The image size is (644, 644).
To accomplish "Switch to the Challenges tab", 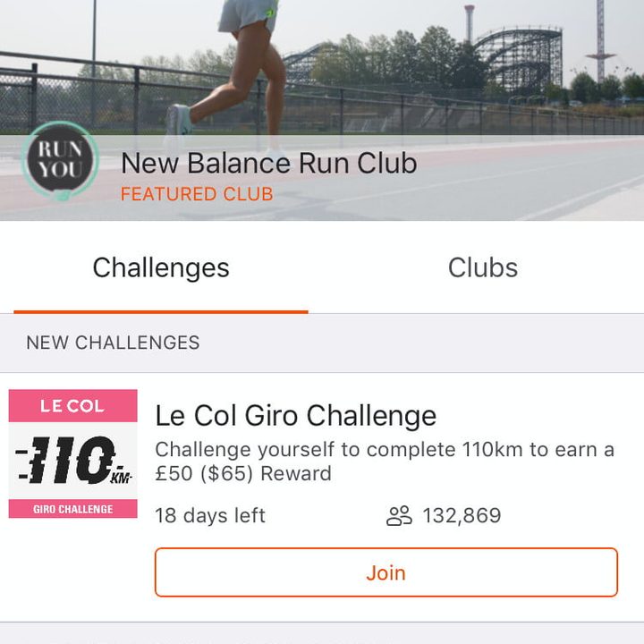I will pos(161,267).
